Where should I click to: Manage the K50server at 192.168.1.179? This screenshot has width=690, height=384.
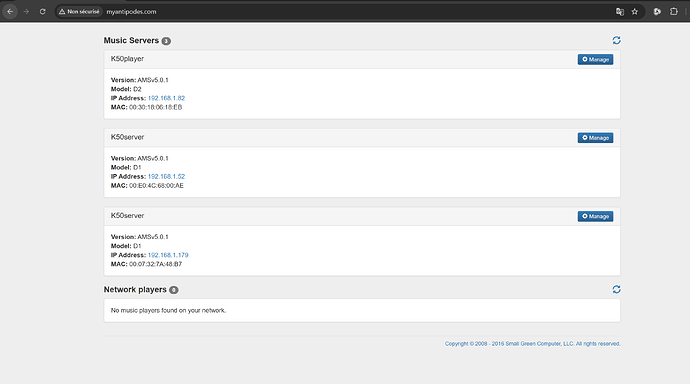pyautogui.click(x=595, y=216)
